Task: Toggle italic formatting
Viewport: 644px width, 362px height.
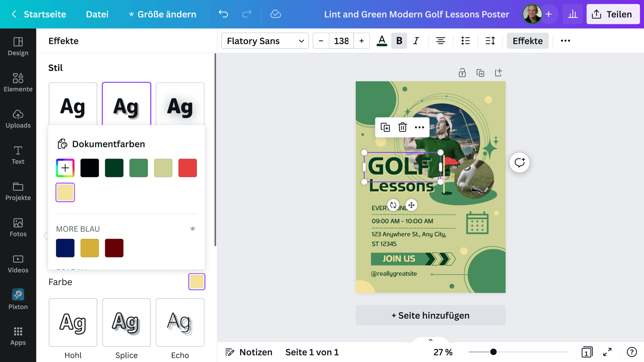Action: coord(416,41)
